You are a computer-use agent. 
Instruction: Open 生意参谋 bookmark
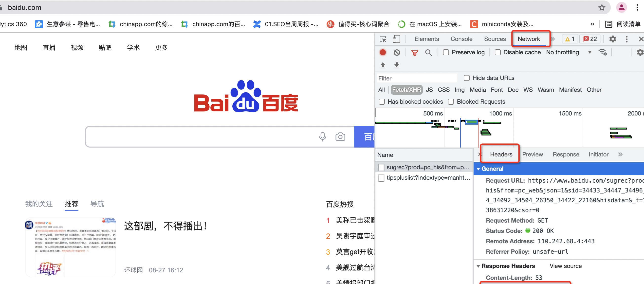point(68,24)
